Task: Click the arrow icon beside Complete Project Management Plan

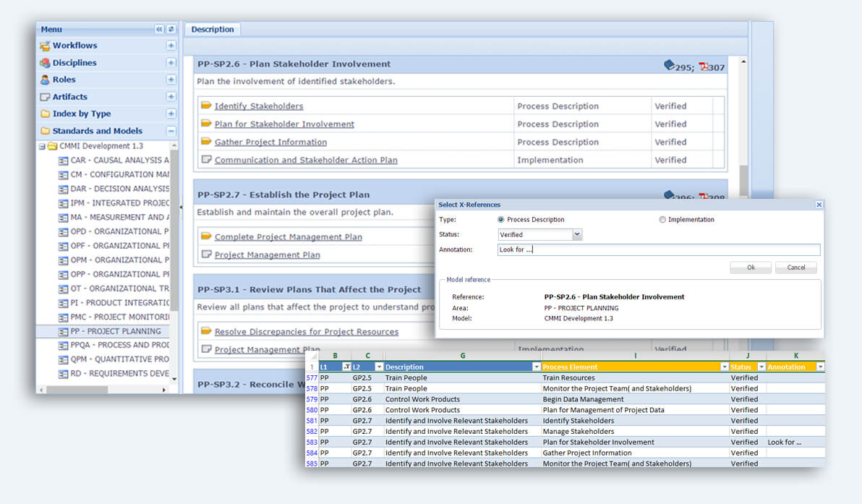Action: 206,236
